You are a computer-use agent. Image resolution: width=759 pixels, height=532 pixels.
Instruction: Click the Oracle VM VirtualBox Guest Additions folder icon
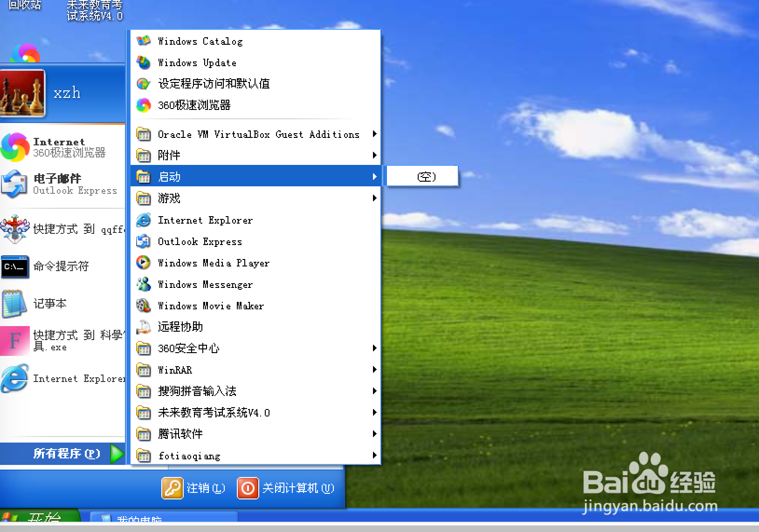pos(144,134)
